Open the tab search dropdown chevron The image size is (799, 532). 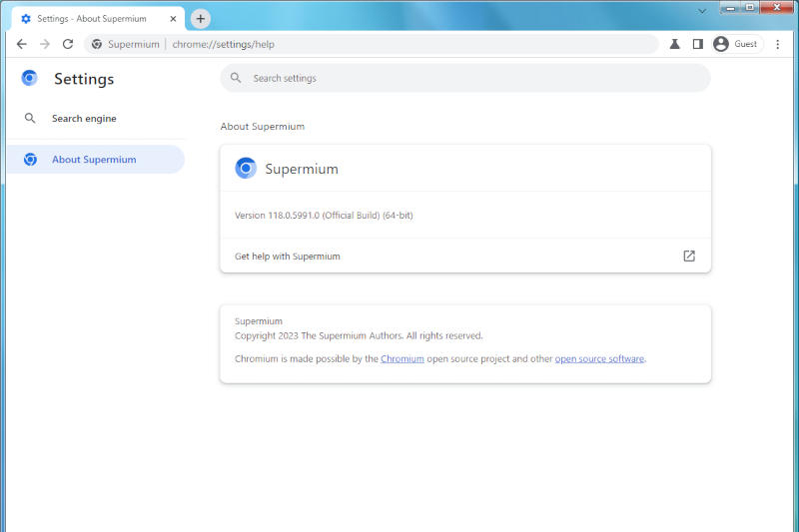(701, 9)
